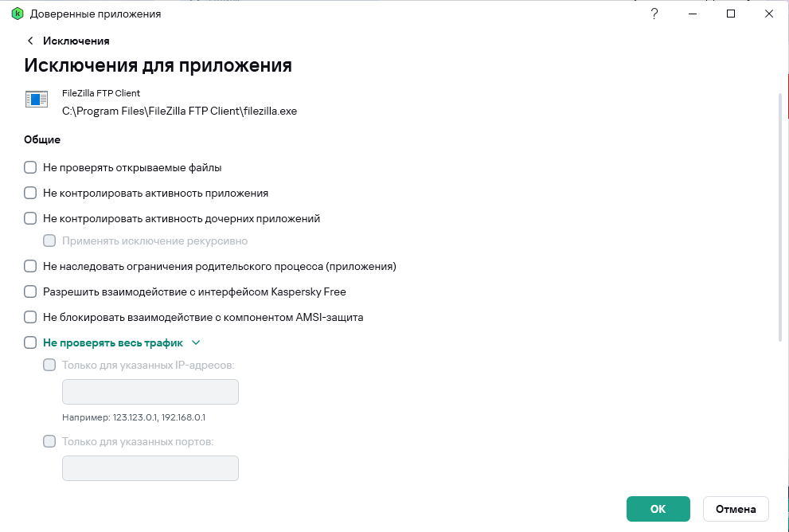
Task: Toggle 'Не контролировать активность дочерних приложений'
Action: pyautogui.click(x=30, y=218)
